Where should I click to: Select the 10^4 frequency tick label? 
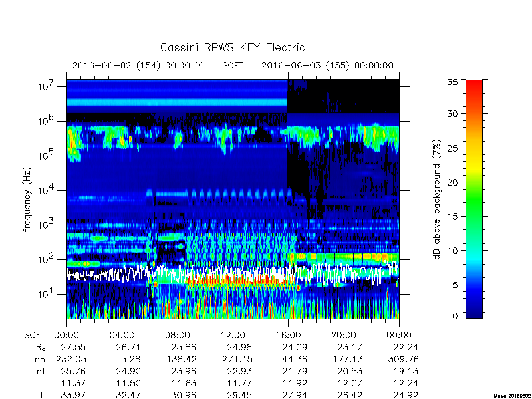pyautogui.click(x=45, y=190)
